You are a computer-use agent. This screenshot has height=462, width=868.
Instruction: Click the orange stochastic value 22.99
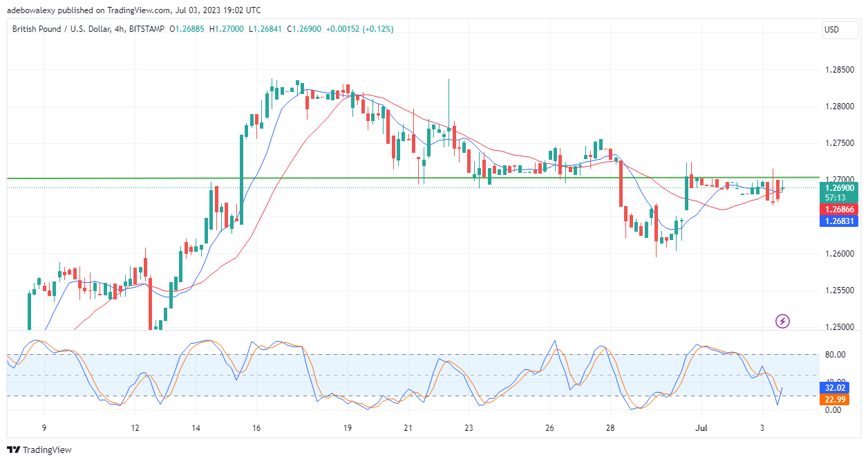[x=835, y=399]
